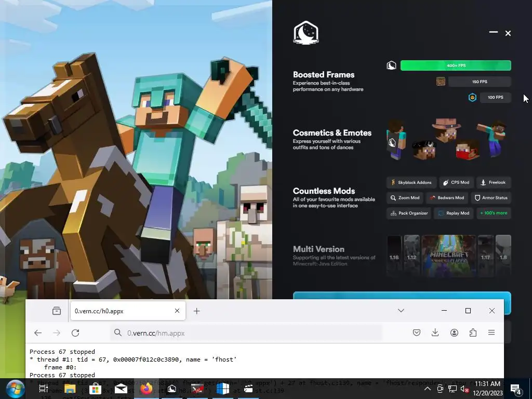The width and height of the screenshot is (532, 399).
Task: Open the Firefox account icon
Action: click(x=454, y=333)
